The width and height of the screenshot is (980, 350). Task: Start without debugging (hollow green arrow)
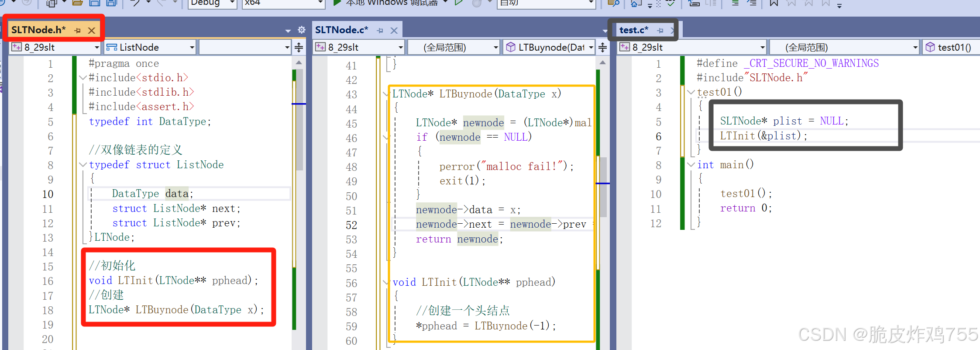tap(458, 3)
